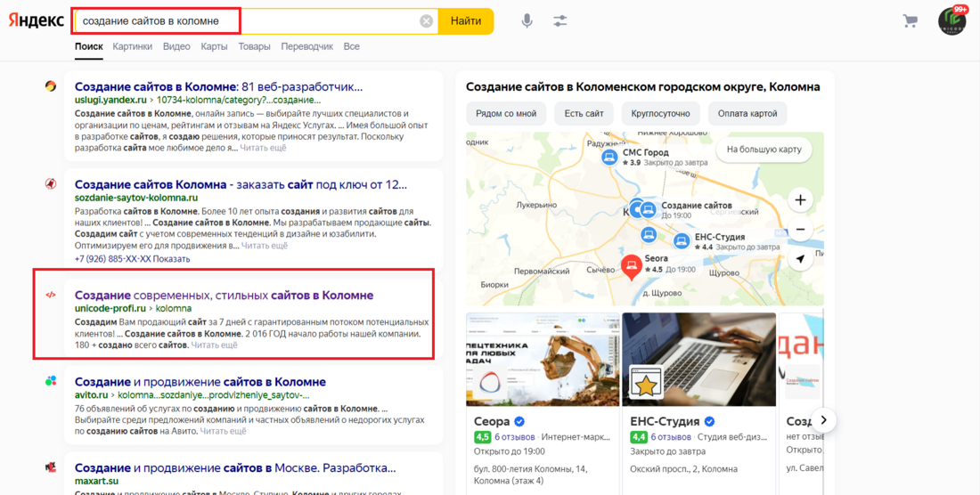Screen dimensions: 980x495
Task: Click Сеора 4,5 rating badge
Action: (x=482, y=437)
